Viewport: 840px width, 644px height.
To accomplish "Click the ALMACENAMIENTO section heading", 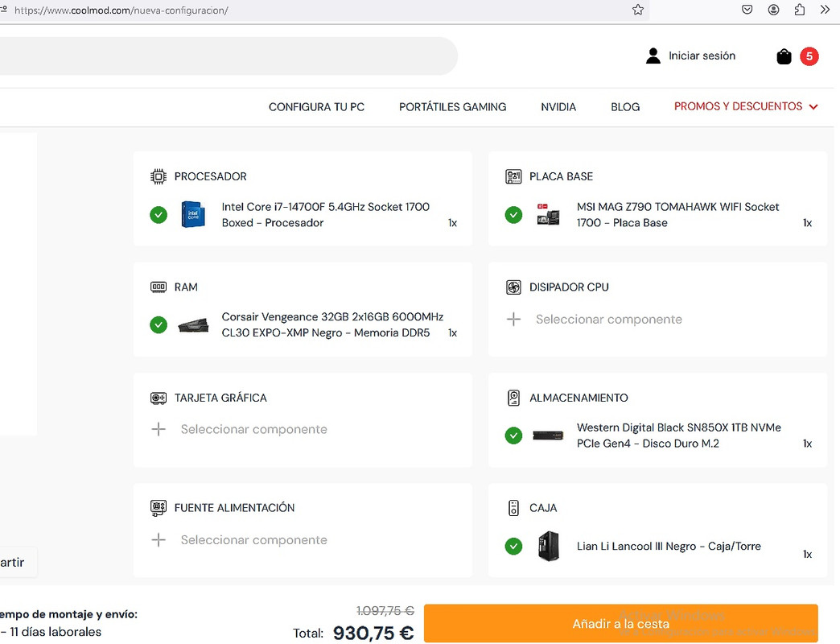I will pos(579,398).
